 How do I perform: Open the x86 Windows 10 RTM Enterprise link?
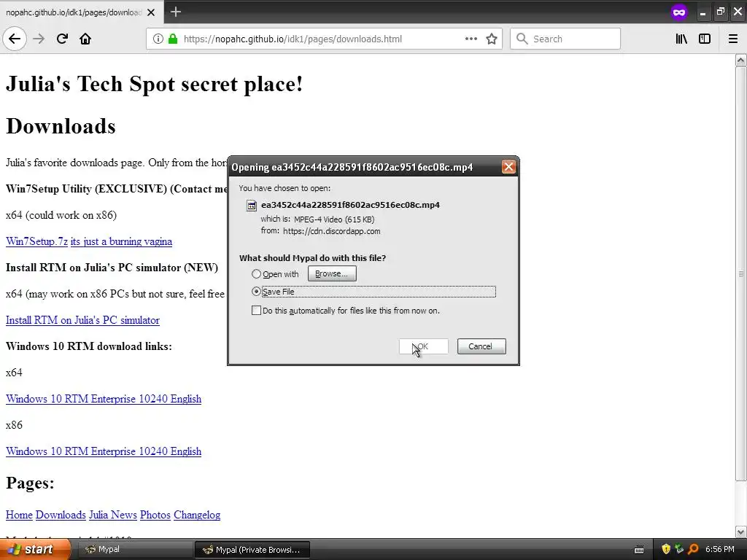104,451
